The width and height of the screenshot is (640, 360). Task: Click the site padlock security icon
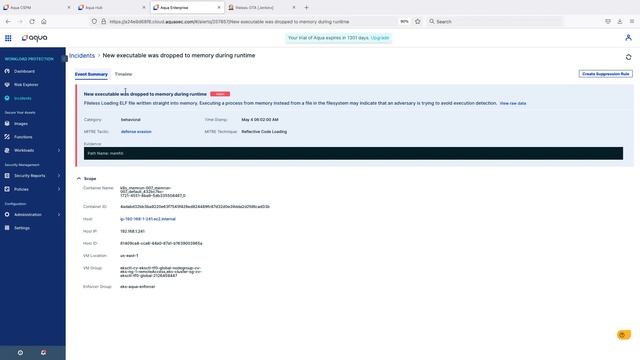point(104,21)
